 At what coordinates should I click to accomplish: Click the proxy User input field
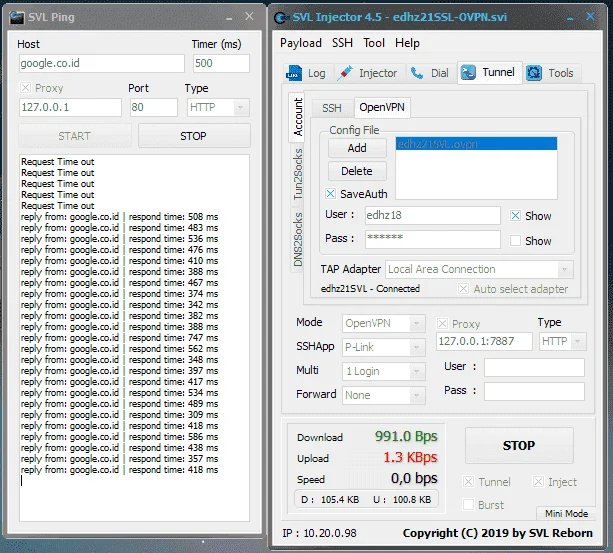coord(534,367)
